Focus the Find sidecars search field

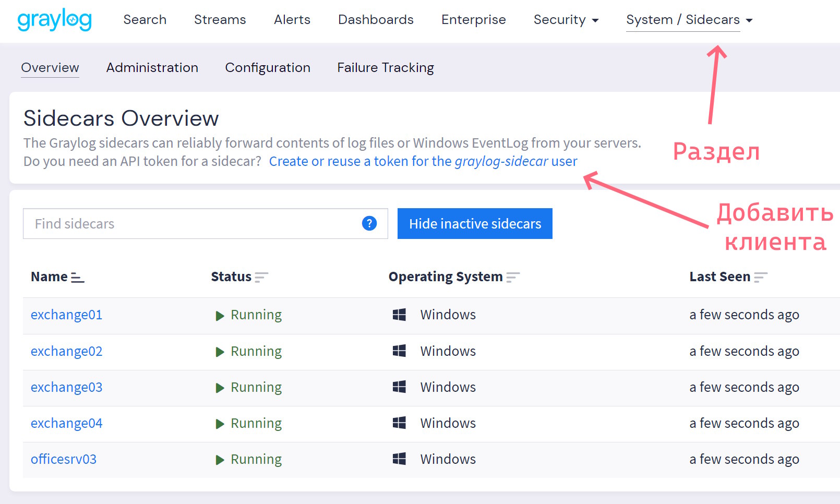[x=206, y=223]
